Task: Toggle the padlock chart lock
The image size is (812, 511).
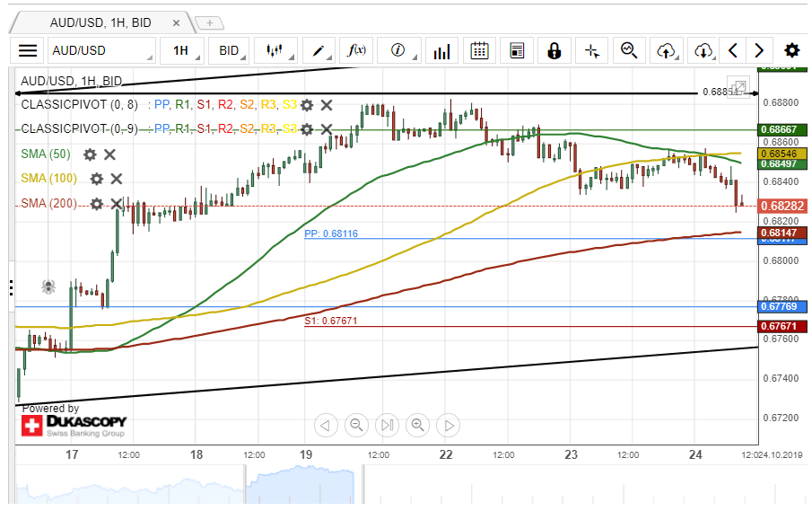Action: pyautogui.click(x=554, y=50)
